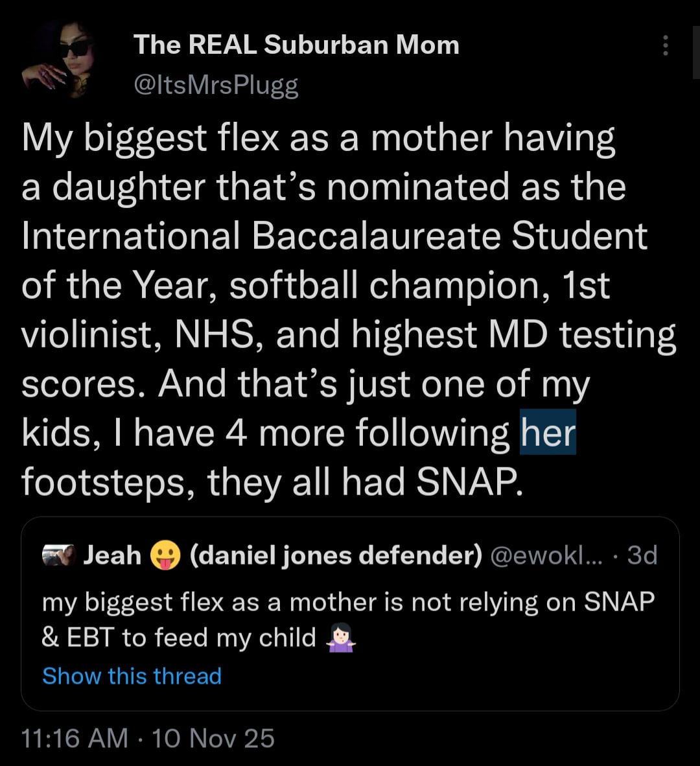Click "& EBT" in the quoted tweet

click(78, 638)
